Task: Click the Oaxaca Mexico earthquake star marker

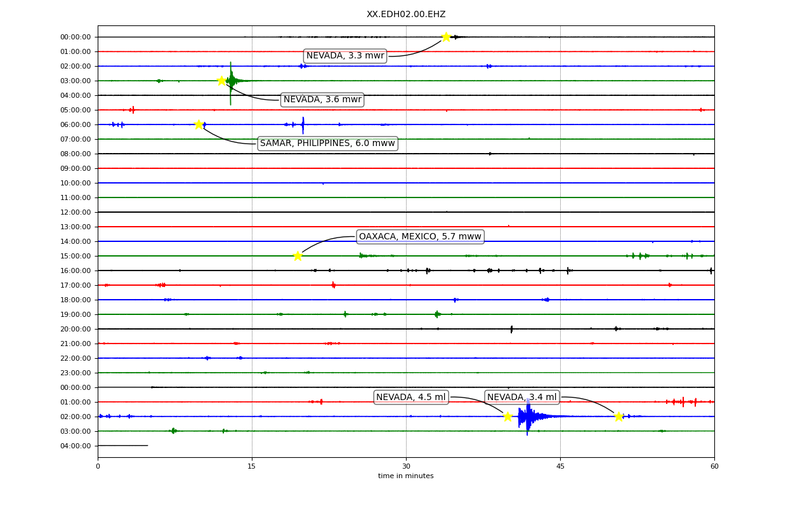Action: (298, 256)
